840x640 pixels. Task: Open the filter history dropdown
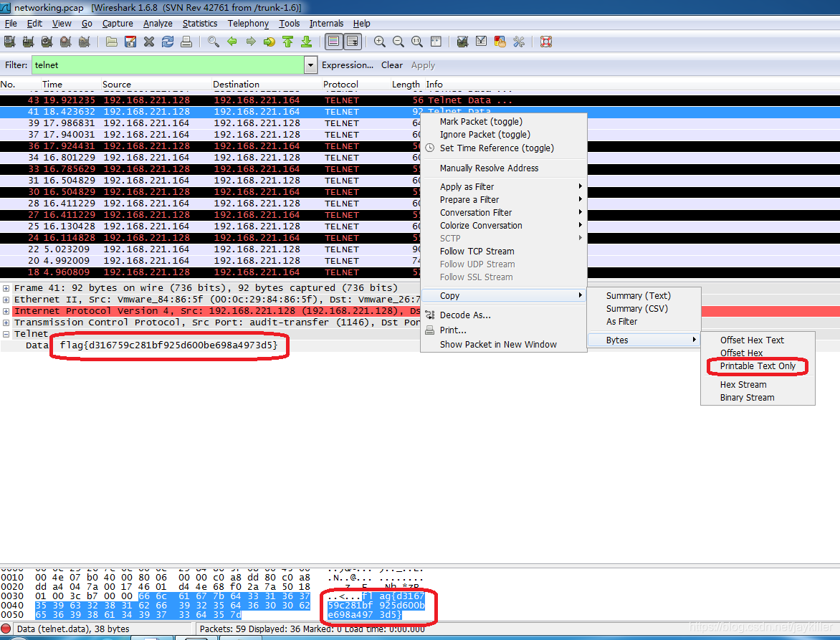click(310, 65)
